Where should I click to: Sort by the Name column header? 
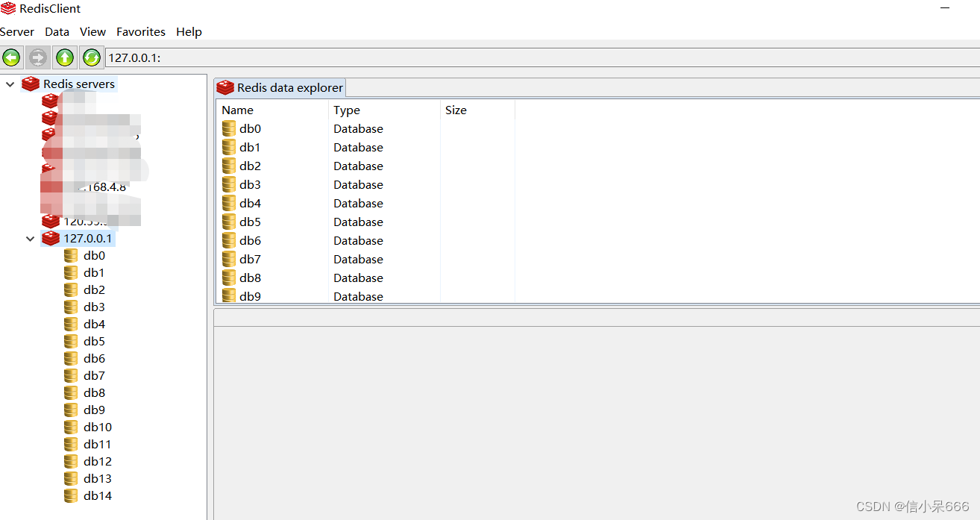(x=272, y=110)
